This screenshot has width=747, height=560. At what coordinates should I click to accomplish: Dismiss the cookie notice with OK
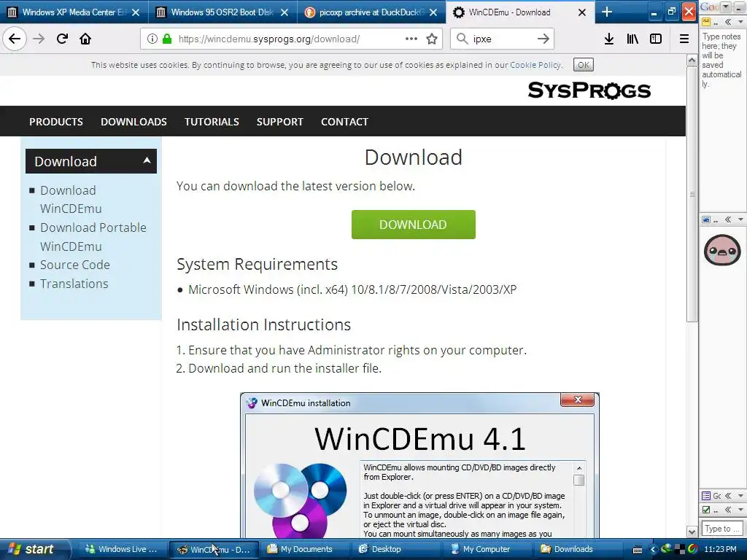[x=583, y=65]
